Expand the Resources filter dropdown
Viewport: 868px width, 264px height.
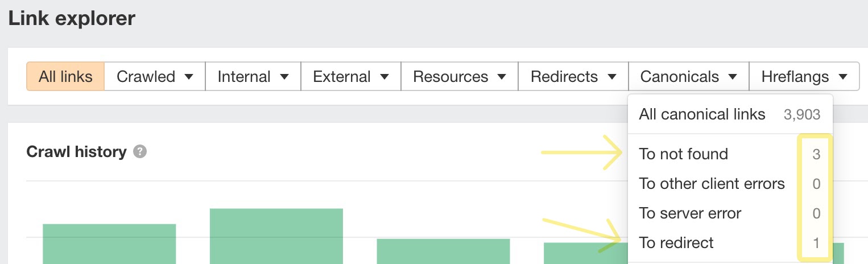460,77
